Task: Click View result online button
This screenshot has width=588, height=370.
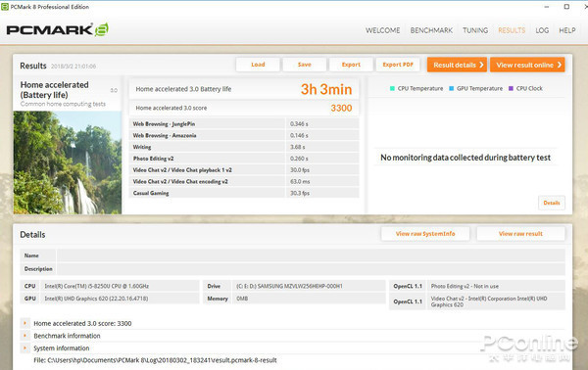Action: pyautogui.click(x=527, y=65)
